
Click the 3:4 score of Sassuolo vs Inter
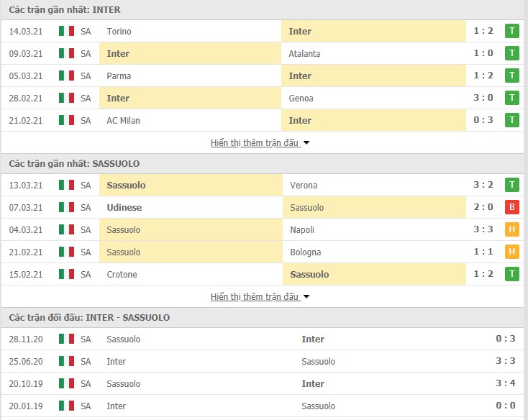(506, 383)
